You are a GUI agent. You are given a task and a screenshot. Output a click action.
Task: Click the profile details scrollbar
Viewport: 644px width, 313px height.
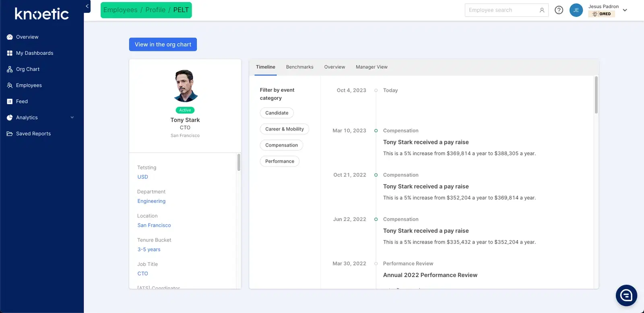click(x=239, y=162)
